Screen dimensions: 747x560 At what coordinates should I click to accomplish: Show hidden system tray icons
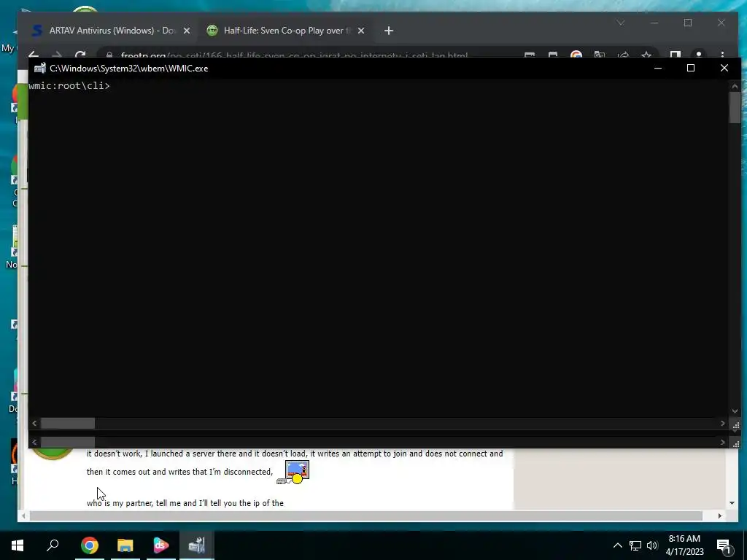point(617,545)
